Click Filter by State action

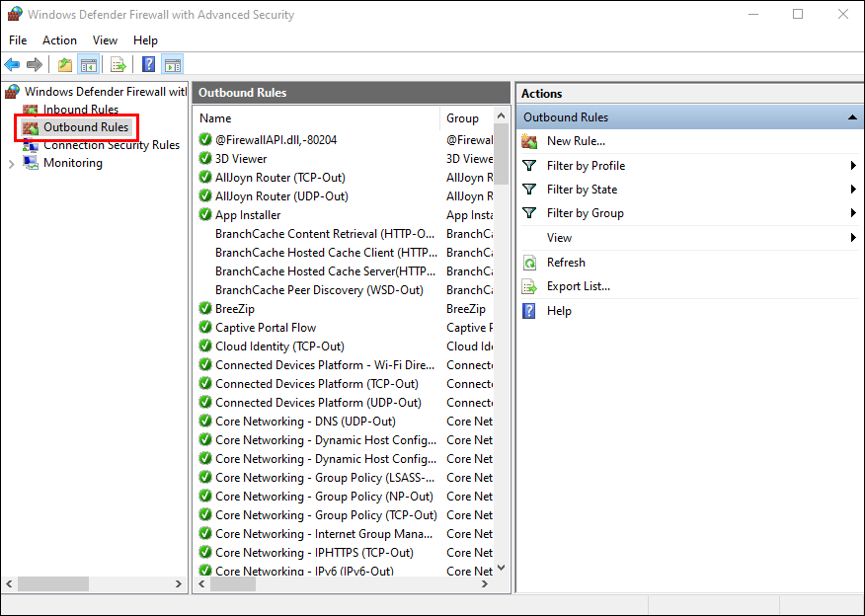tap(582, 190)
